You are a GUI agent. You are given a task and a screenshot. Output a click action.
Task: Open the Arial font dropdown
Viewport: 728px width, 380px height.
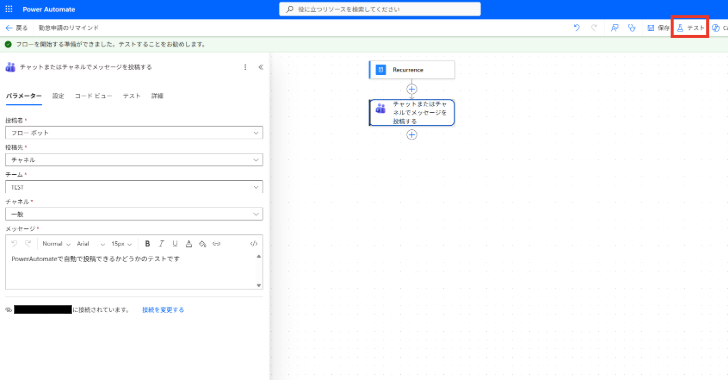click(x=91, y=243)
